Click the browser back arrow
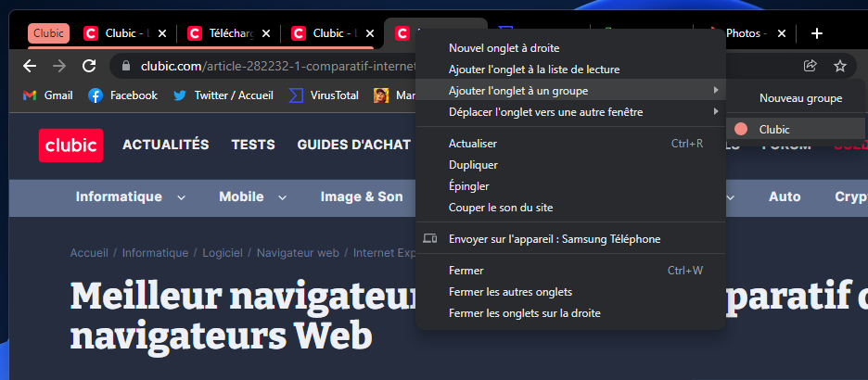 tap(30, 67)
